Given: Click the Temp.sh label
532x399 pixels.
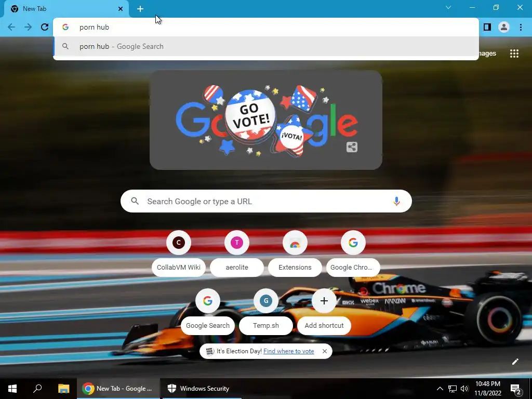Looking at the screenshot, I should pyautogui.click(x=266, y=325).
